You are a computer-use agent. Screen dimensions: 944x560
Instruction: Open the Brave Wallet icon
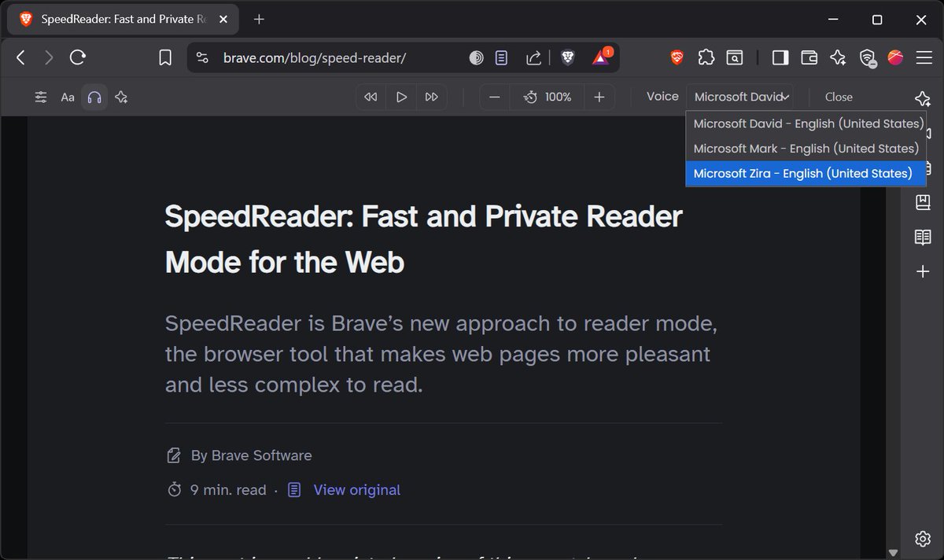[x=809, y=57]
